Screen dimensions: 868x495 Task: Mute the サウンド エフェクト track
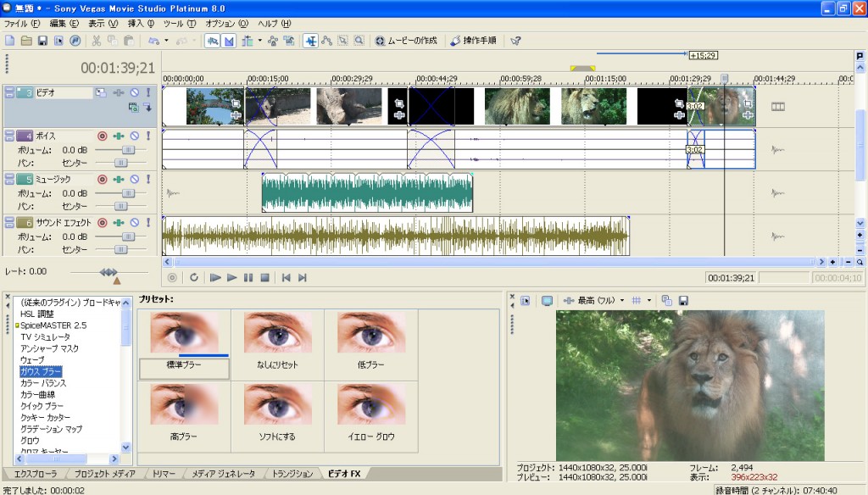click(135, 222)
